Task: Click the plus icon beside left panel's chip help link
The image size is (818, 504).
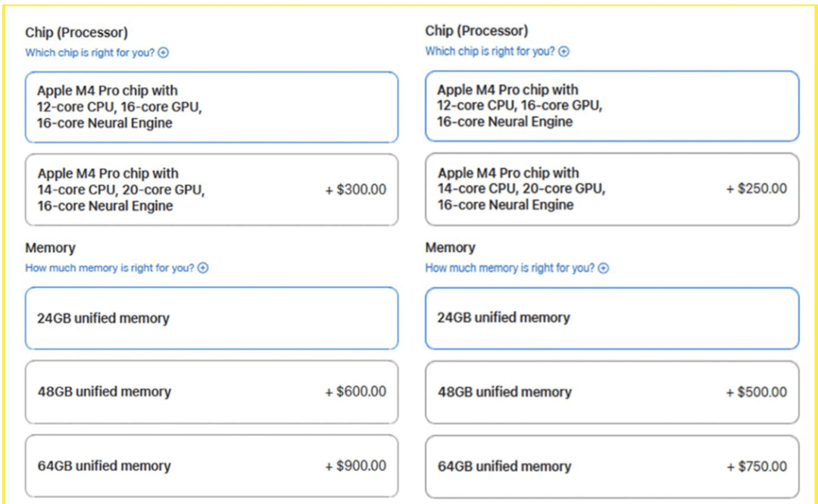Action: pos(163,53)
